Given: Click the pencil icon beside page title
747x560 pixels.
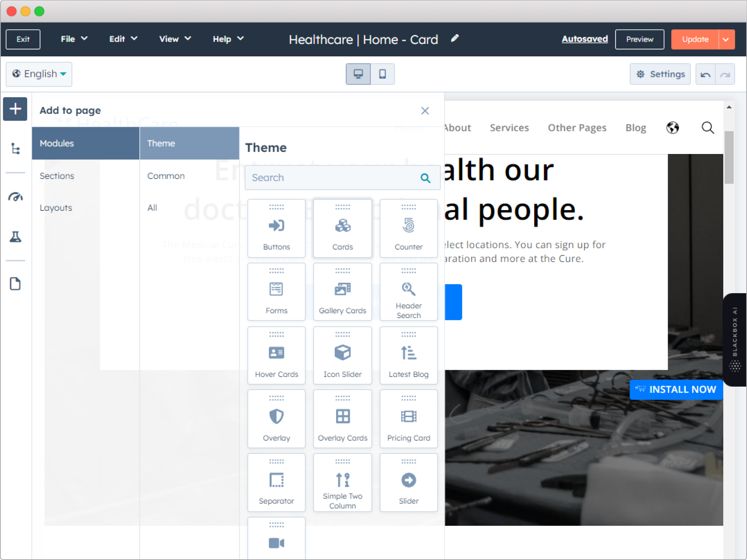Looking at the screenshot, I should [454, 38].
